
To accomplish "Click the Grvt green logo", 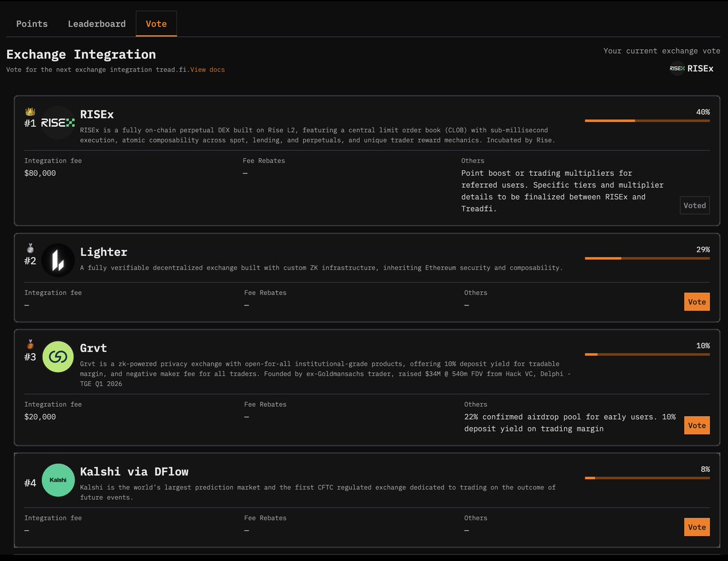I will tap(58, 356).
